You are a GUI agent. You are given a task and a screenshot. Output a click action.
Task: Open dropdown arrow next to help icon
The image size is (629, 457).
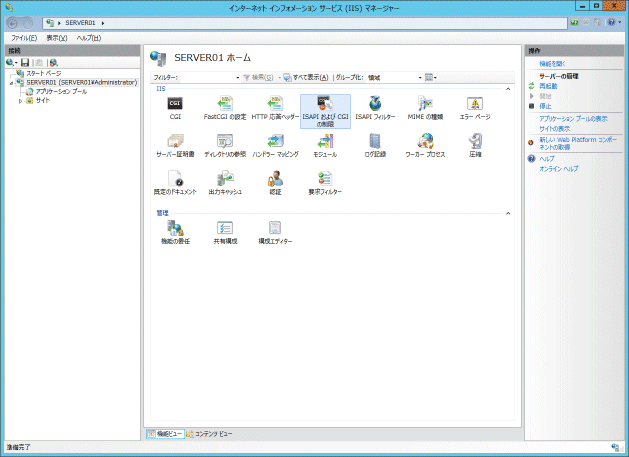click(619, 23)
